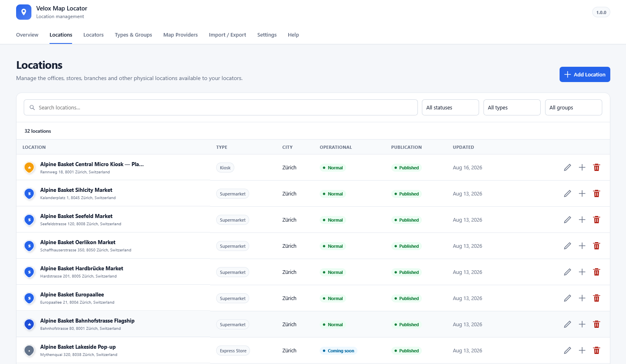This screenshot has height=364, width=626.
Task: Click plus icon for Hardbrücke Market row
Action: [582, 272]
